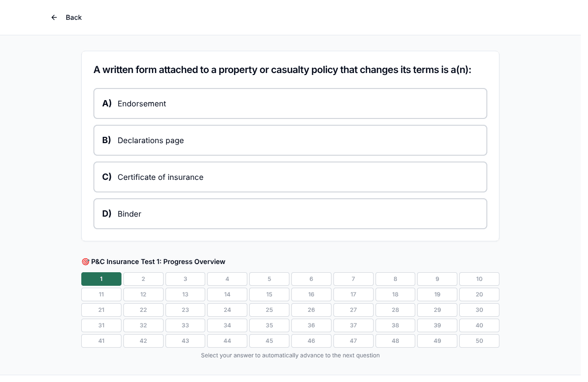Go back using the Back link
Screen dimensions: 588x382
point(66,17)
